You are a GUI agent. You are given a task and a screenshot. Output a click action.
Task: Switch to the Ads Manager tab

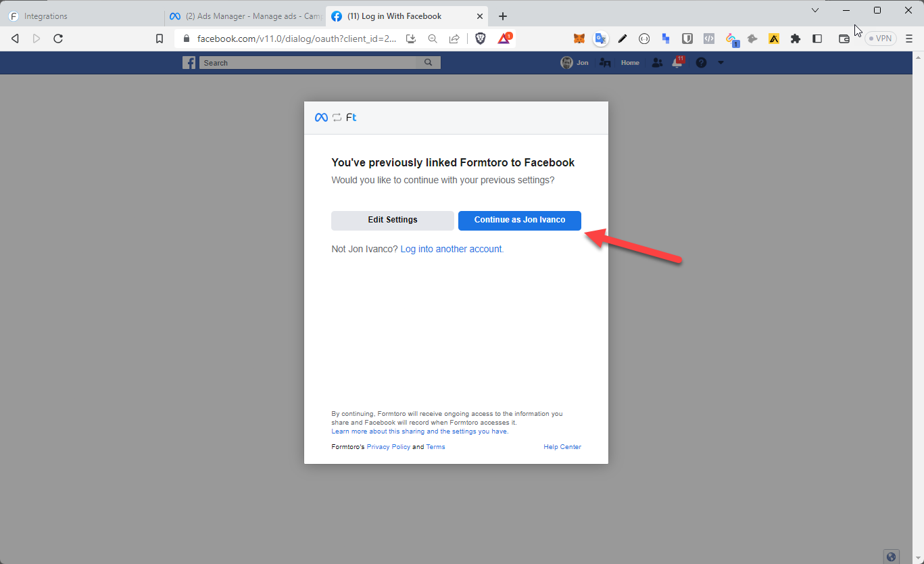[245, 16]
